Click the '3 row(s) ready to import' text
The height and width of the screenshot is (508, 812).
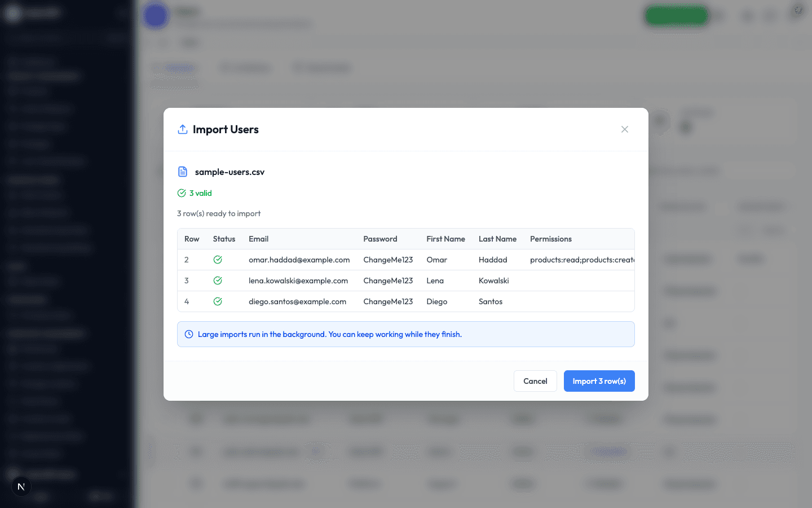coord(219,213)
